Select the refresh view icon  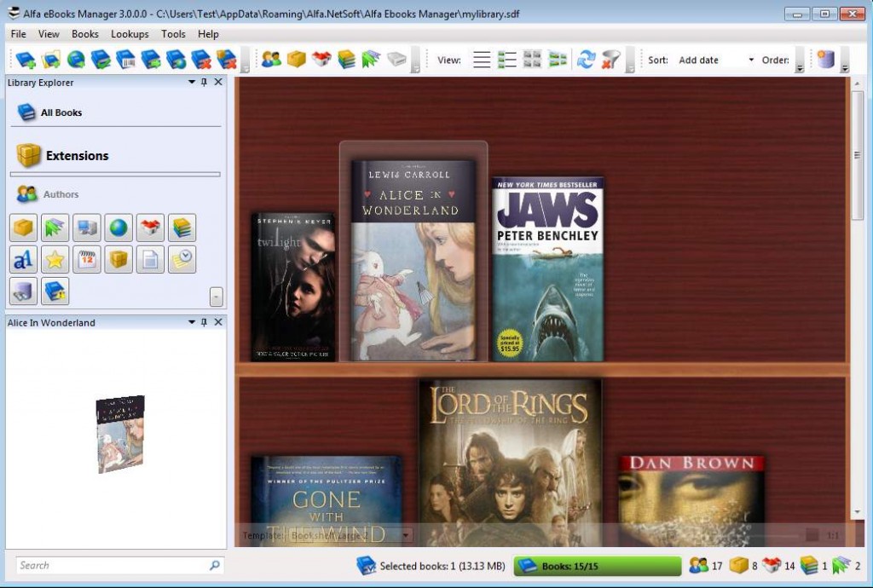coord(587,59)
